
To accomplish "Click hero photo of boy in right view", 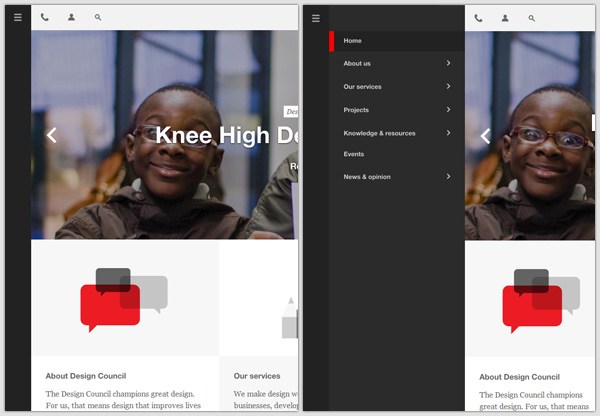I will [x=530, y=136].
